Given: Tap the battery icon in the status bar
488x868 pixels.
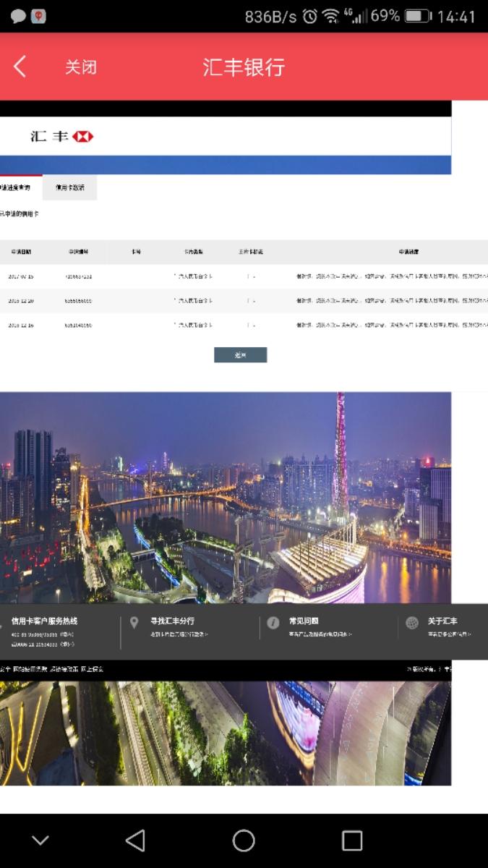Looking at the screenshot, I should 418,16.
